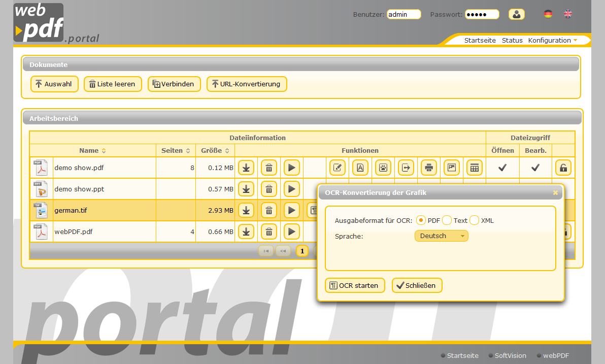605x364 pixels.
Task: Start OCR with the OCR starten button
Action: [355, 285]
